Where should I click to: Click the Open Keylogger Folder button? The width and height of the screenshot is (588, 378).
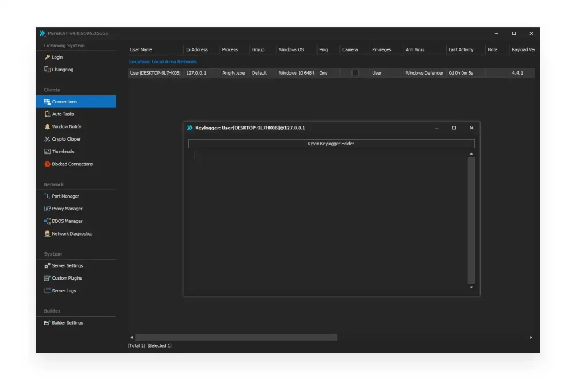(x=331, y=144)
